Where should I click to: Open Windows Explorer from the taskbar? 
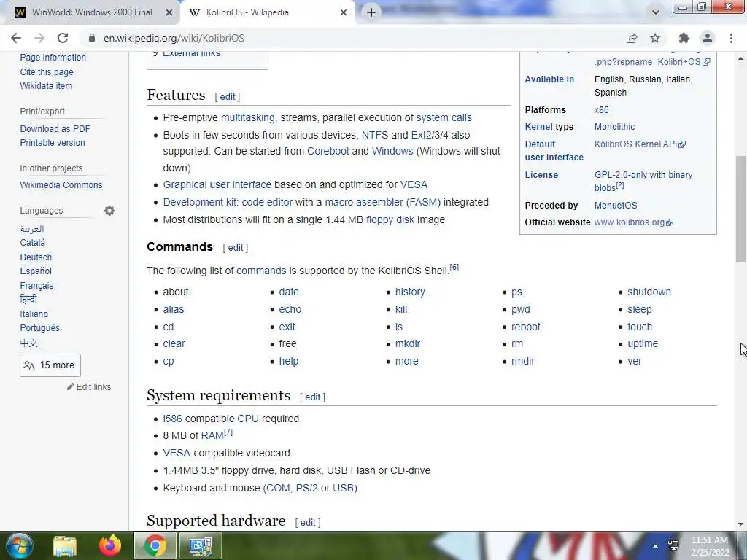point(65,545)
